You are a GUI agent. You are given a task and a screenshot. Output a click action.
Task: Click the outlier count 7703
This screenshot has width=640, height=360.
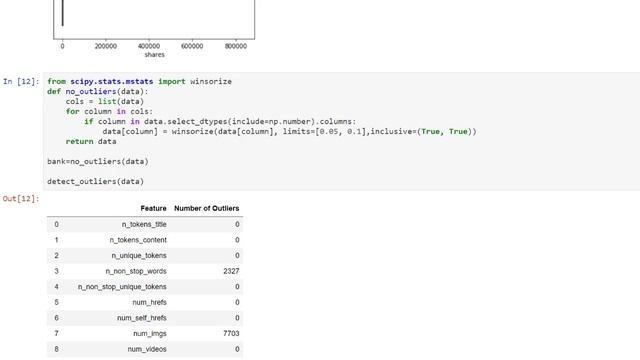[x=231, y=333]
